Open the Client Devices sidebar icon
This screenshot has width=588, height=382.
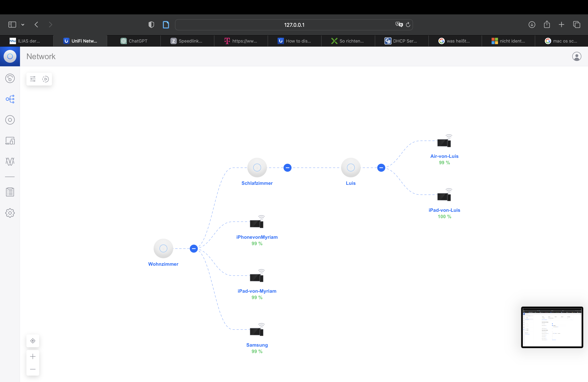pyautogui.click(x=10, y=141)
